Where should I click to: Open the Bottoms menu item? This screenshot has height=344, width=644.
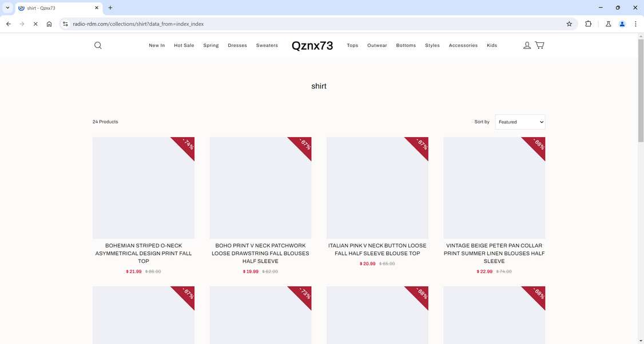pyautogui.click(x=406, y=46)
